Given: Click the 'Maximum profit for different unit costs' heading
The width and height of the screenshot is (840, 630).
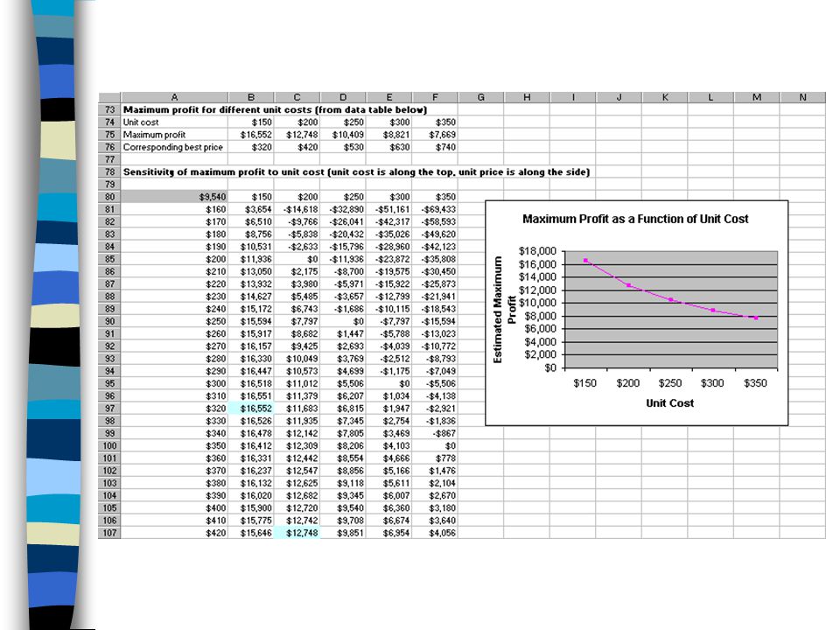Looking at the screenshot, I should coord(276,109).
